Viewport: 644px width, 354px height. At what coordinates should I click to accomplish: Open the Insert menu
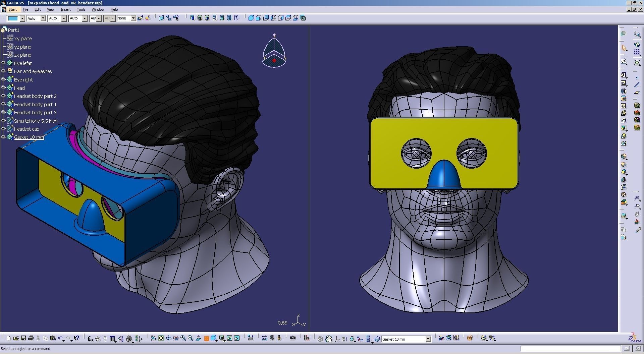click(66, 9)
